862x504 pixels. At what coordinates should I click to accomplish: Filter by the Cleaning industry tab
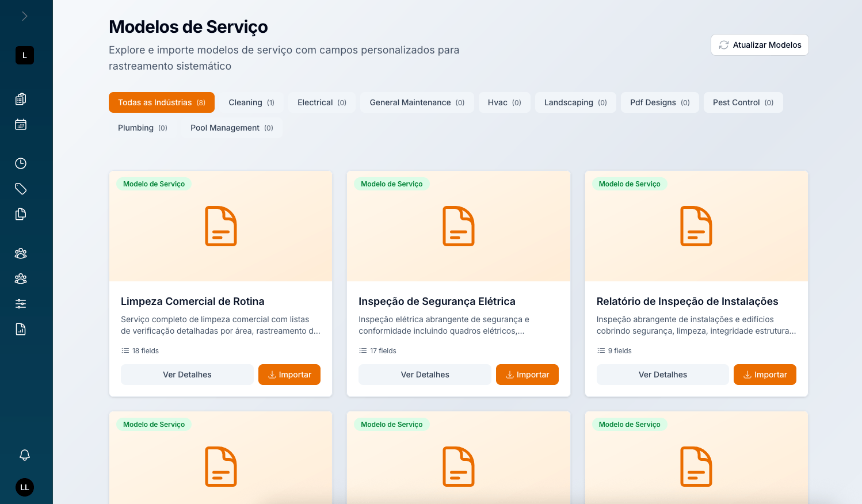[251, 102]
